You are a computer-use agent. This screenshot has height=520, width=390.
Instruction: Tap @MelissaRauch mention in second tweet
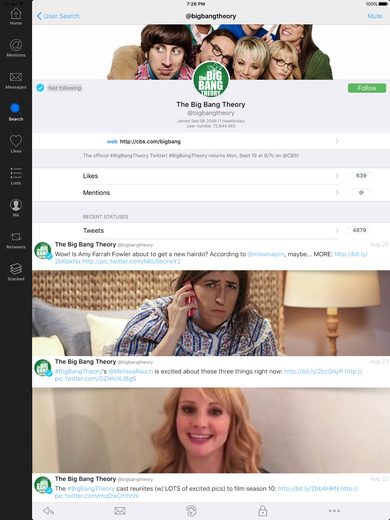tap(131, 371)
